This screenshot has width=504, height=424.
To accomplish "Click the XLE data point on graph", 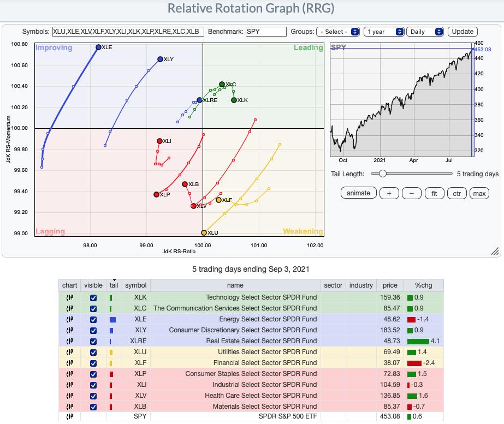I will tap(98, 47).
